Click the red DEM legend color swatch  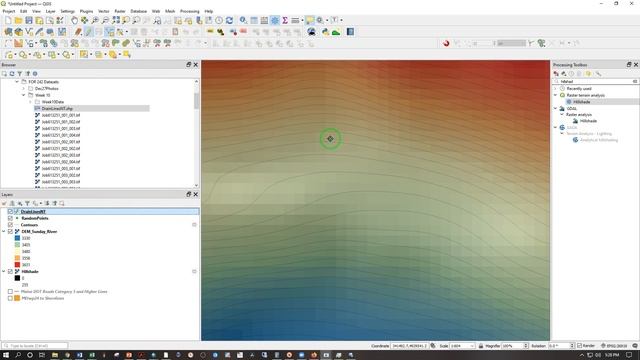click(x=17, y=265)
